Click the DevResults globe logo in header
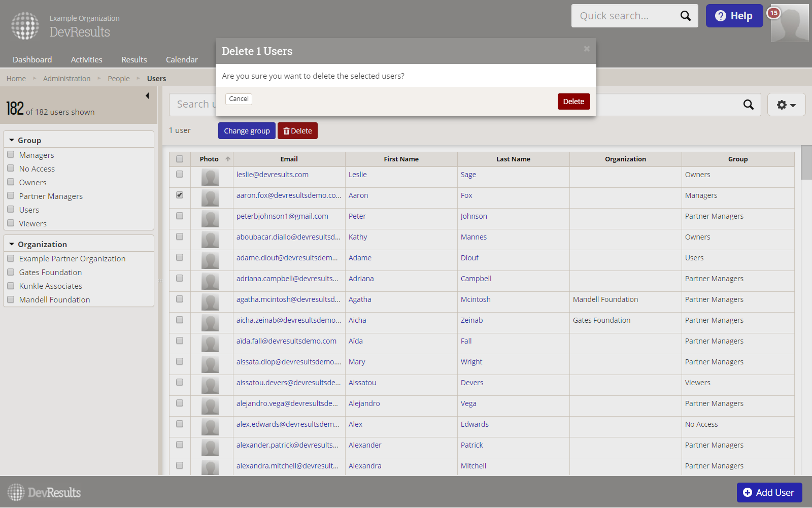The height and width of the screenshot is (508, 812). pos(25,25)
